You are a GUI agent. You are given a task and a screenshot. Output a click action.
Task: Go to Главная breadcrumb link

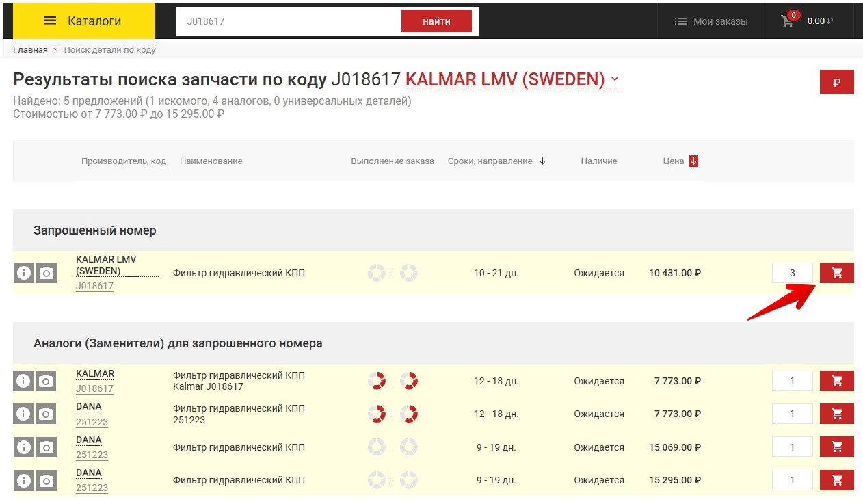(x=30, y=50)
